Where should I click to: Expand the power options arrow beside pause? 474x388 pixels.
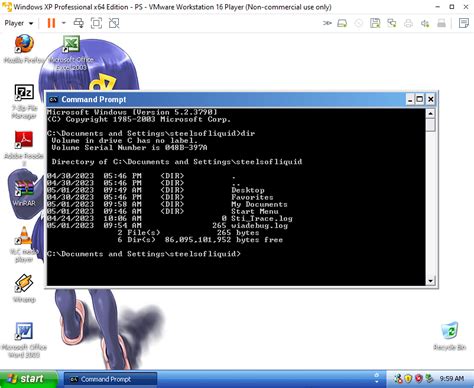click(x=64, y=23)
